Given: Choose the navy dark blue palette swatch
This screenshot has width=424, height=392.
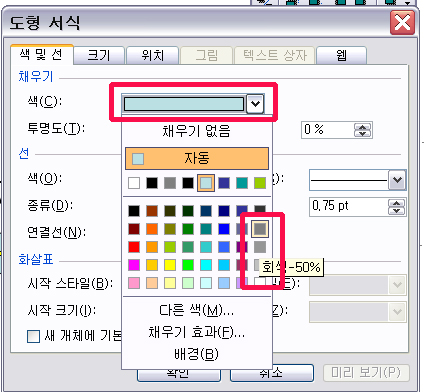Looking at the screenshot, I should pos(224,211).
